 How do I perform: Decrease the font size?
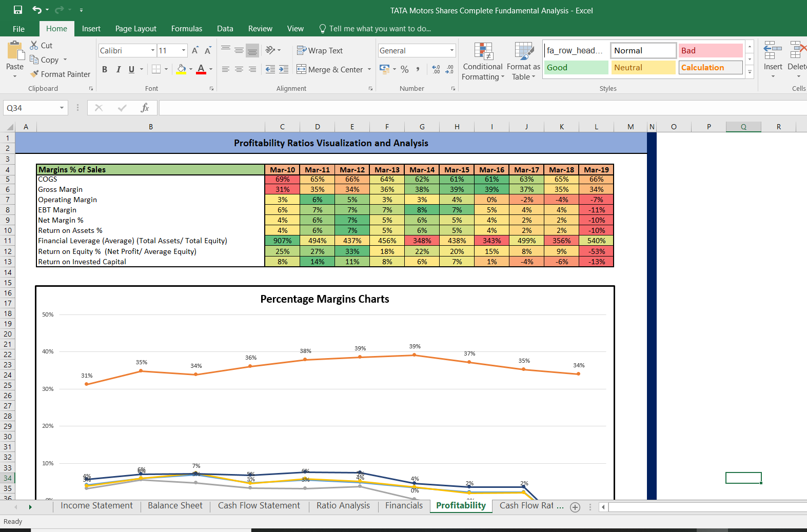[x=208, y=50]
